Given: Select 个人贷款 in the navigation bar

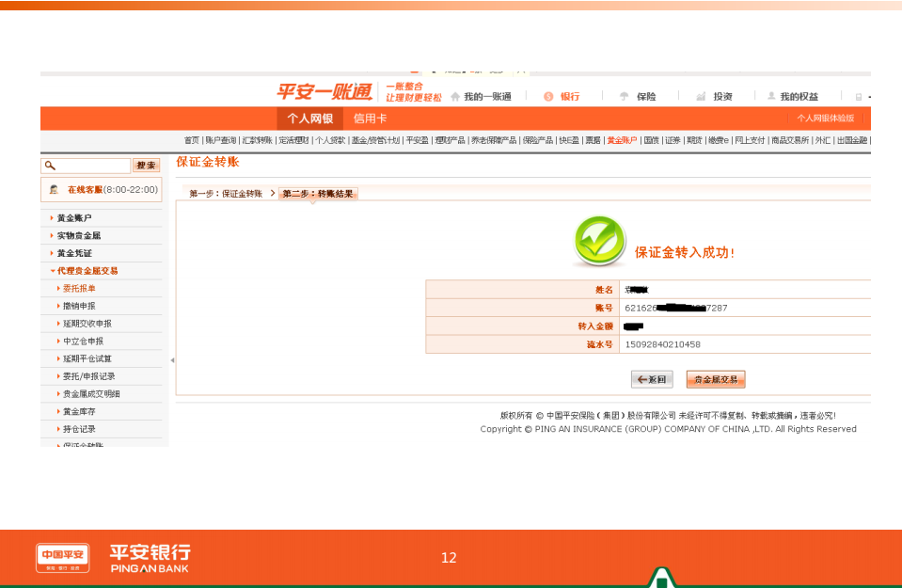Looking at the screenshot, I should 330,140.
